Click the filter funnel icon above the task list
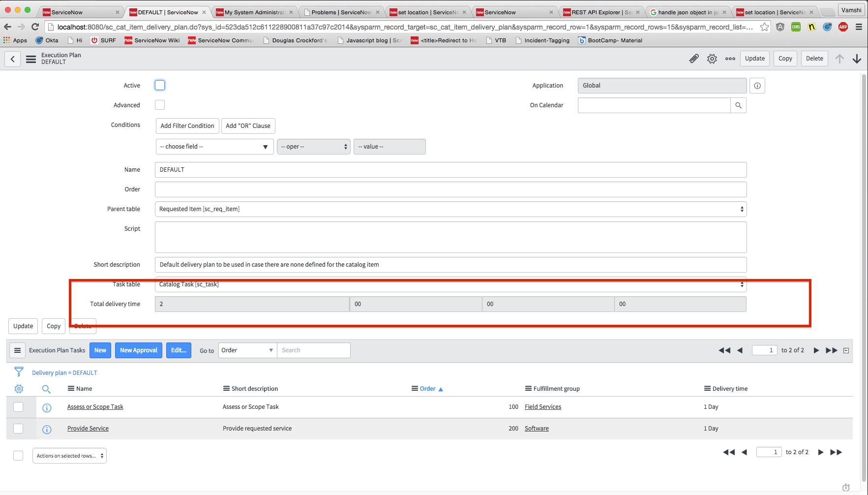The height and width of the screenshot is (495, 868). click(x=19, y=372)
